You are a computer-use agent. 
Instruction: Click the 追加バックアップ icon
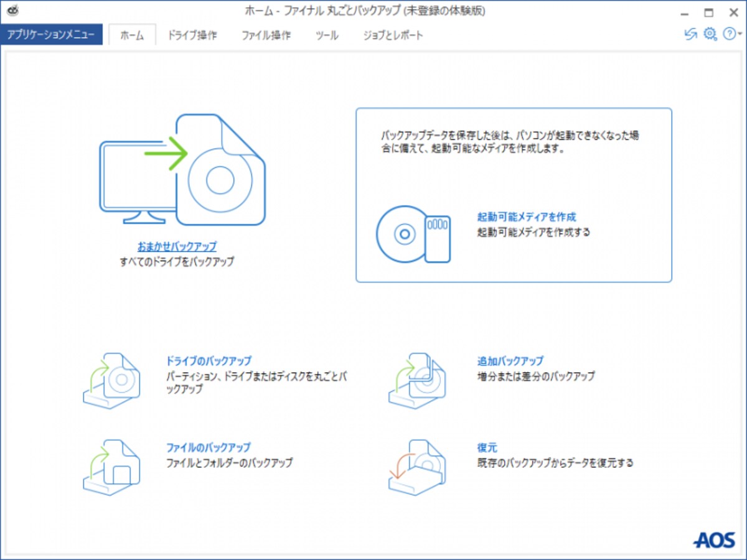418,381
